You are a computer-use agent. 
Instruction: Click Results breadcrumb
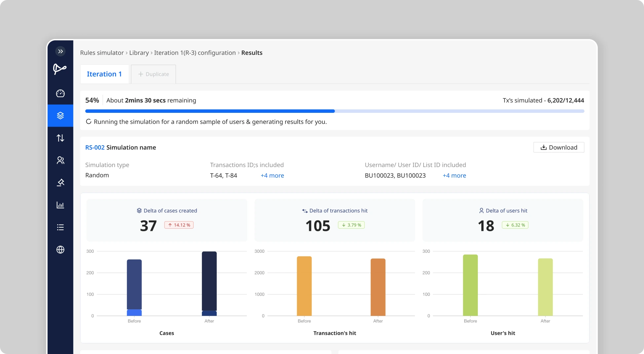click(x=252, y=53)
